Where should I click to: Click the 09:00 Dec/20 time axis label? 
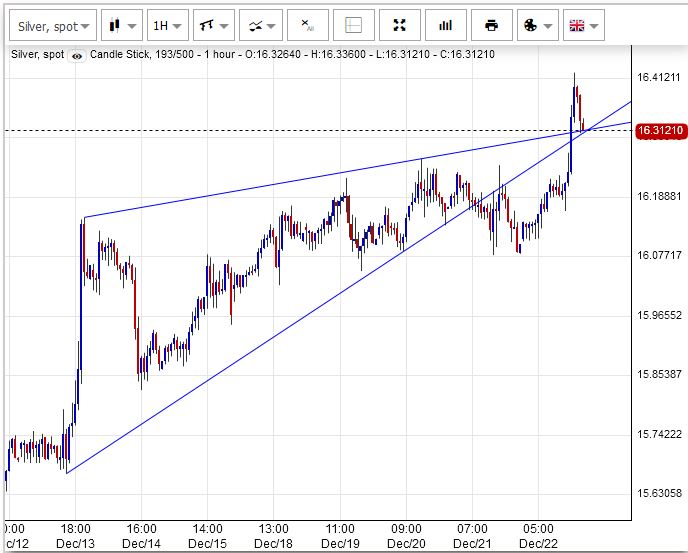(x=406, y=536)
